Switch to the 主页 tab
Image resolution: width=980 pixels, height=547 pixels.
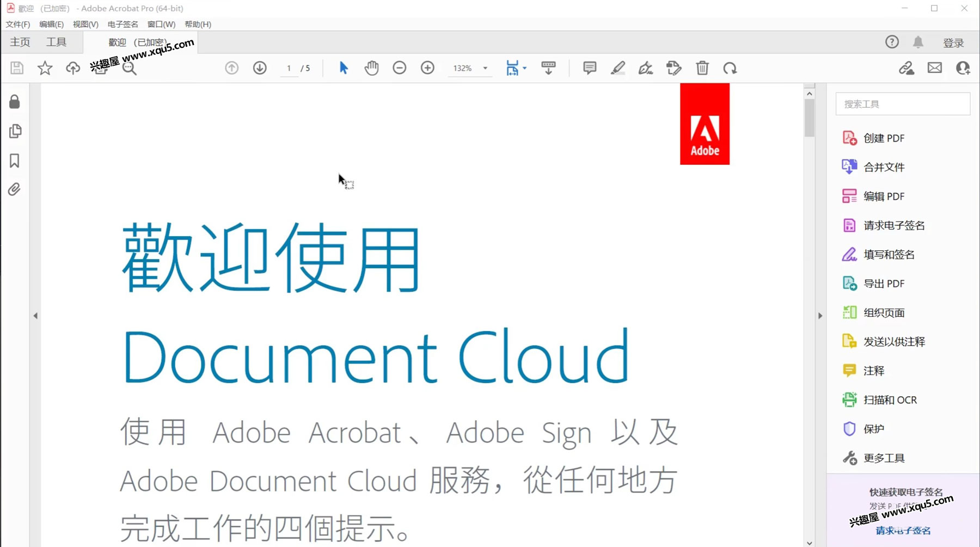point(20,42)
